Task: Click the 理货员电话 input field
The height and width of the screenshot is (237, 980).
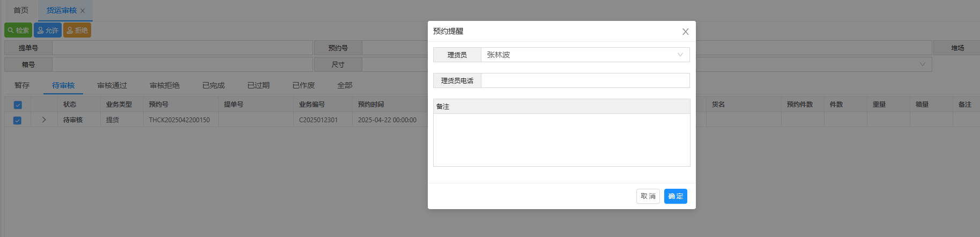Action: [584, 80]
